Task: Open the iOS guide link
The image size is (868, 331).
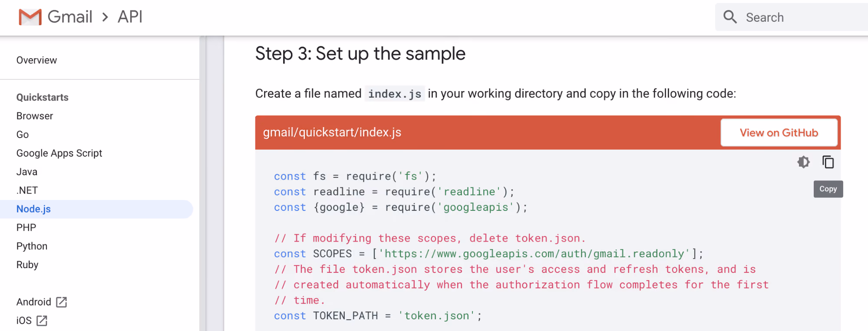Action: [24, 321]
